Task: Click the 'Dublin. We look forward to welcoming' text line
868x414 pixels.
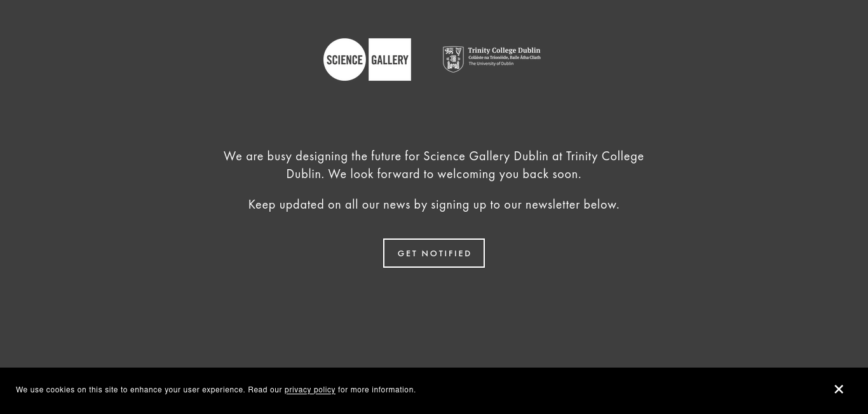Action: [434, 174]
